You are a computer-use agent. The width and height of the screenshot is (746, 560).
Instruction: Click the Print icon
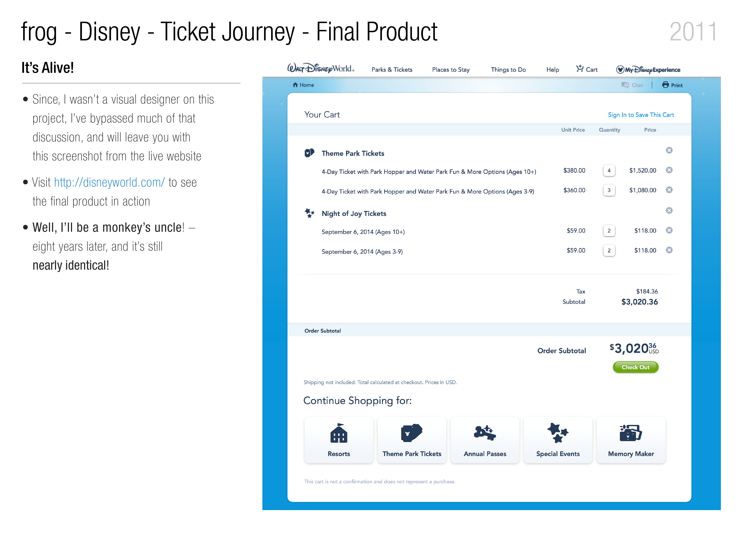pos(665,85)
